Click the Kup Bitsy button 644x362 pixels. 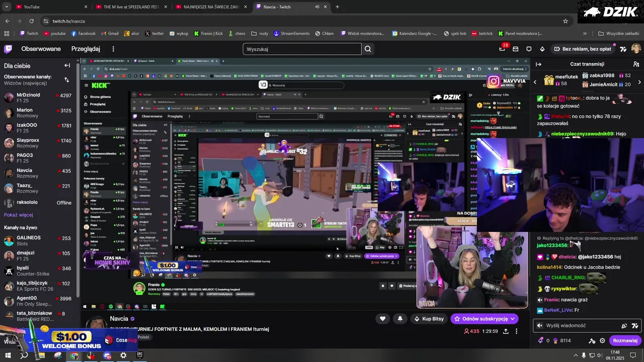coord(429,319)
